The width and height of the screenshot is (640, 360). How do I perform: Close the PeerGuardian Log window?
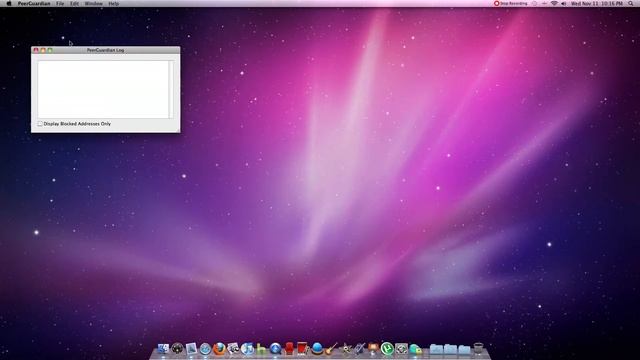coord(36,50)
